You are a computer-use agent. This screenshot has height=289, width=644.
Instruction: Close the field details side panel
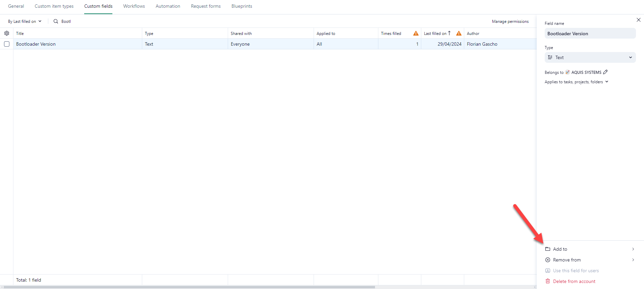[638, 20]
